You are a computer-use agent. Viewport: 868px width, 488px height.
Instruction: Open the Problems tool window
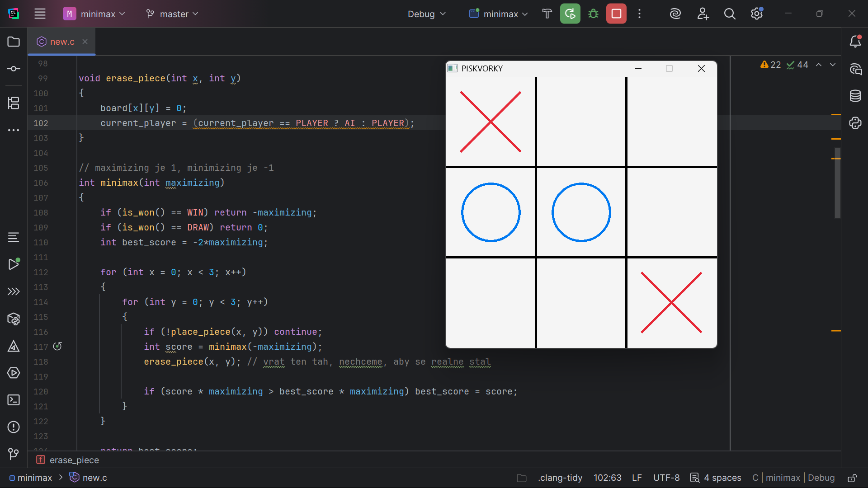14,427
